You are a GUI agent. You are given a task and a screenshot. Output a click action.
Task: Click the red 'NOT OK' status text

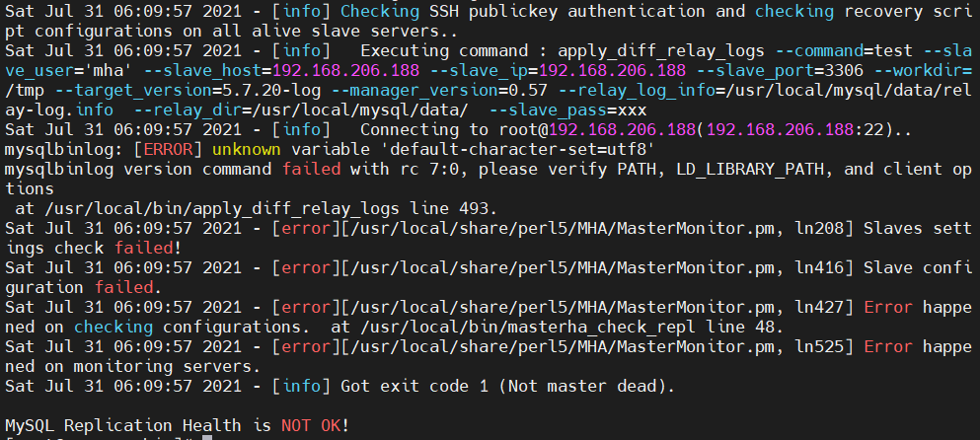pyautogui.click(x=311, y=425)
